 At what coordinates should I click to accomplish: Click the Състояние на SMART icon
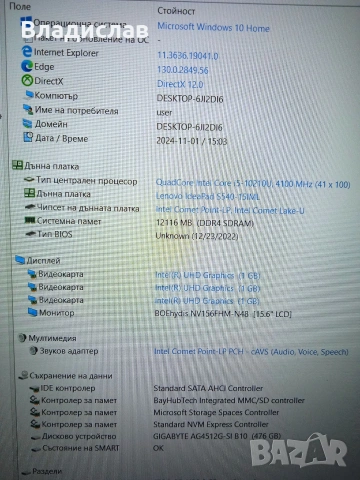(37, 449)
